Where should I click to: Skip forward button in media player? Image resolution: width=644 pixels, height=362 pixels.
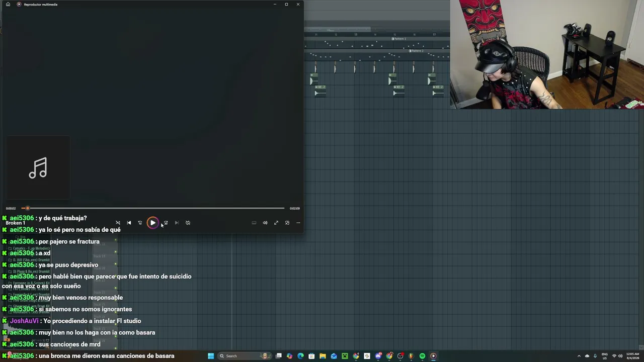click(166, 223)
